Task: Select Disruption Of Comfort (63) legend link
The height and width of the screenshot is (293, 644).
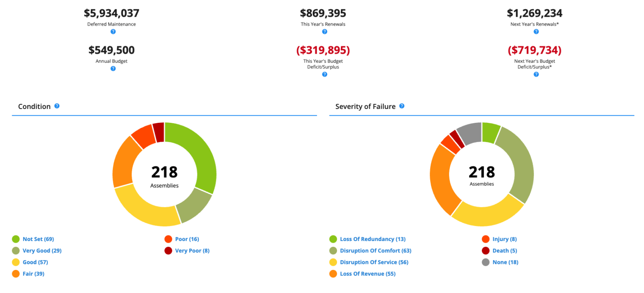Action: [375, 251]
